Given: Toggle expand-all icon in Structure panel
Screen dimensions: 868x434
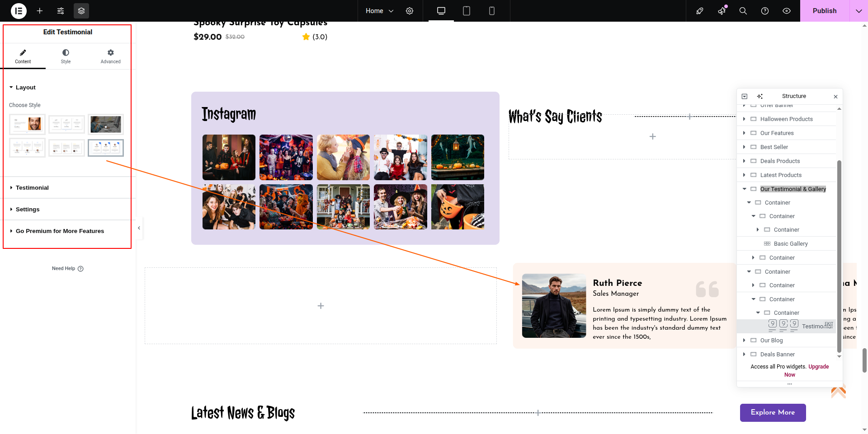Looking at the screenshot, I should (745, 96).
